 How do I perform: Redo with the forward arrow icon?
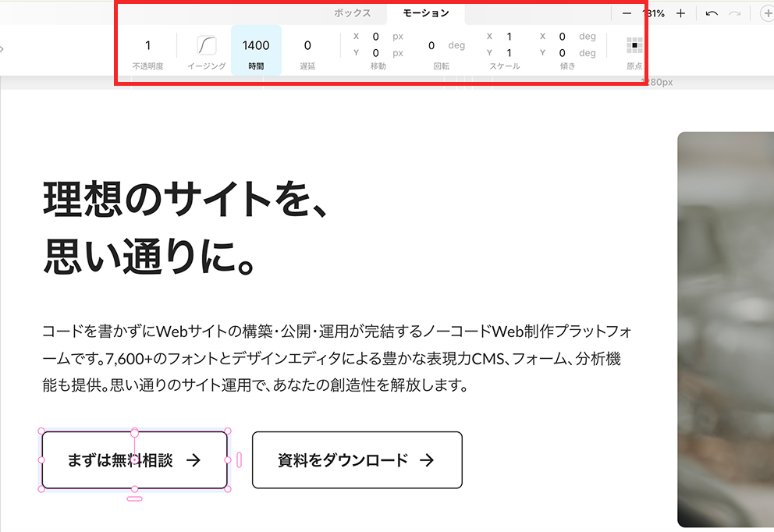tap(734, 13)
